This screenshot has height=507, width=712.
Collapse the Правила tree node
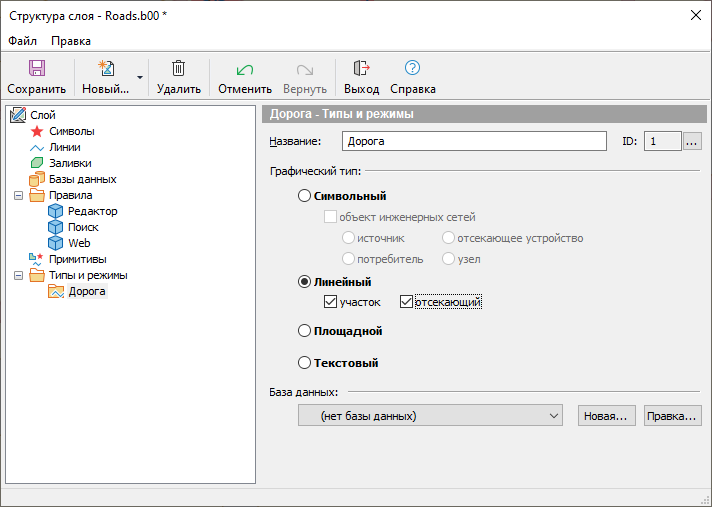[18, 195]
